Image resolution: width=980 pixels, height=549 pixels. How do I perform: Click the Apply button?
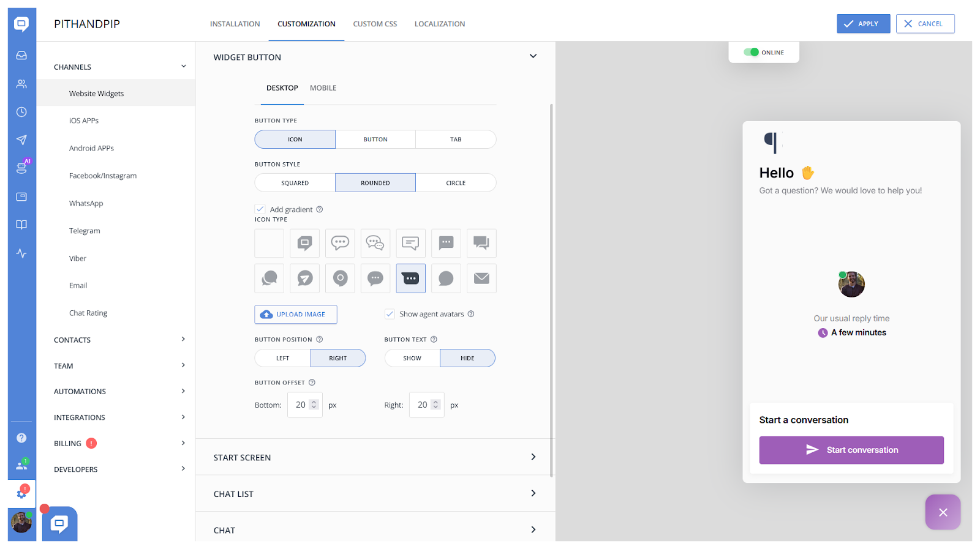click(x=863, y=24)
